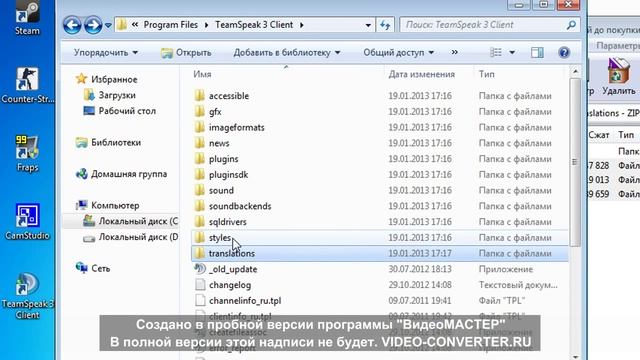Image resolution: width=640 pixels, height=360 pixels.
Task: Select the styles folder icon
Action: click(200, 238)
